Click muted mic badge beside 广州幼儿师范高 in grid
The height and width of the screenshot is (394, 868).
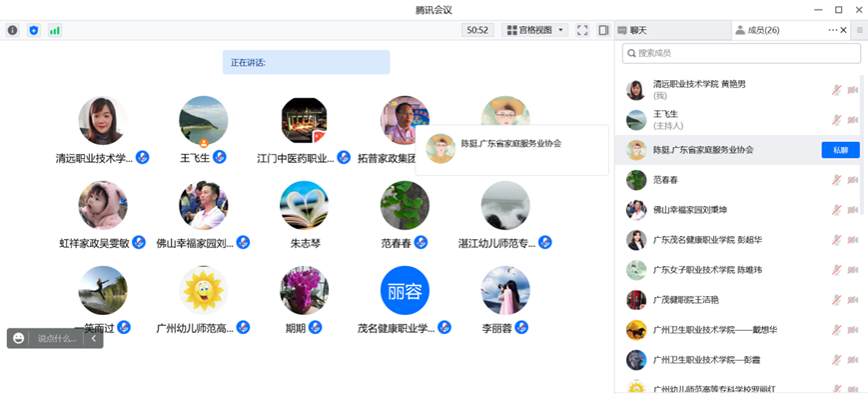(243, 328)
